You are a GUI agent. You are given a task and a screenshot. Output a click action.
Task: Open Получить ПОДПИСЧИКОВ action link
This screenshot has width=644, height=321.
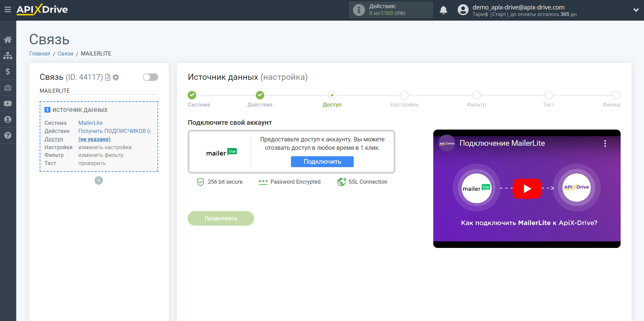click(115, 131)
